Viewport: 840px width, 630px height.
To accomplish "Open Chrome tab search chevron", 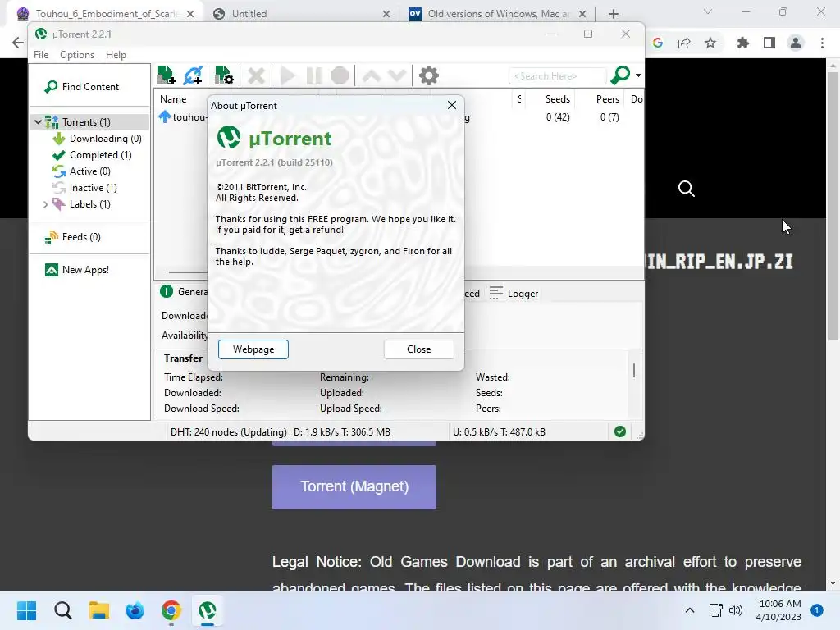I will coord(708,11).
